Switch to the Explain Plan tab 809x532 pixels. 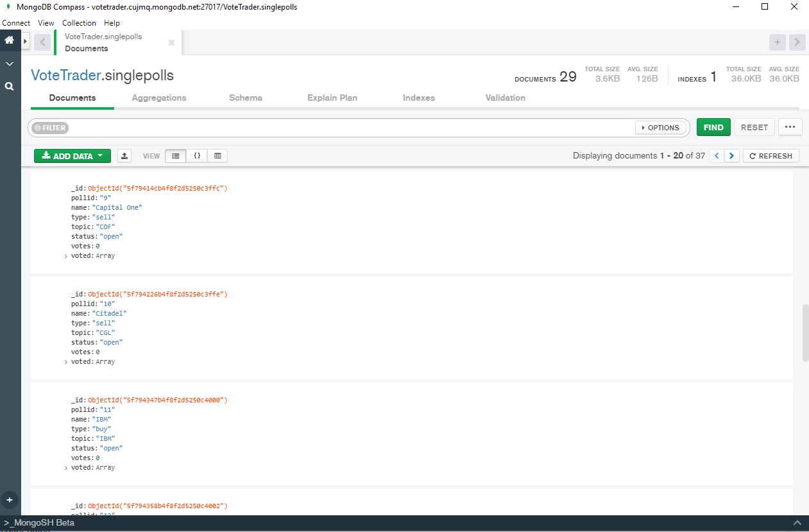[332, 98]
